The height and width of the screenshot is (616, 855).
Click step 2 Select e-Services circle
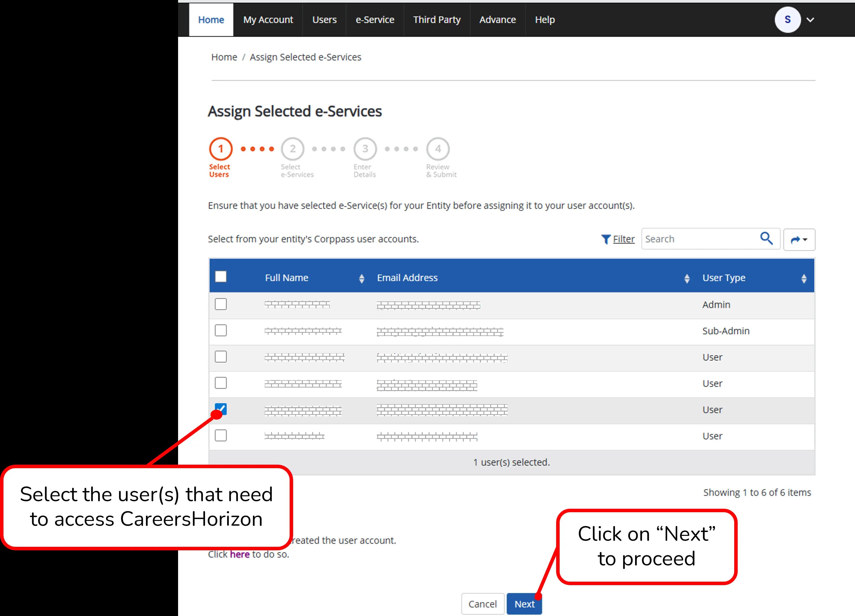point(293,148)
